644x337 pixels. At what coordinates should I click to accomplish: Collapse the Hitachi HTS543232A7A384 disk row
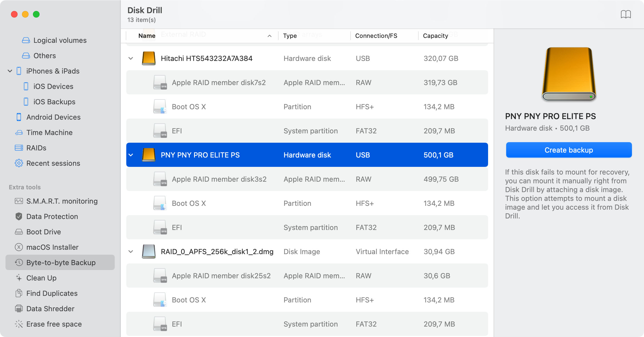click(131, 58)
